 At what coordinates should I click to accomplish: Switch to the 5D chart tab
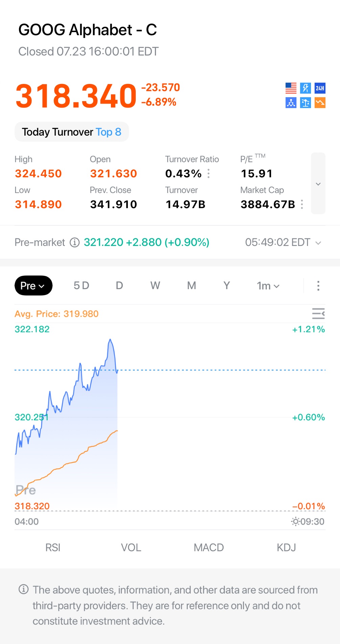[x=82, y=286]
